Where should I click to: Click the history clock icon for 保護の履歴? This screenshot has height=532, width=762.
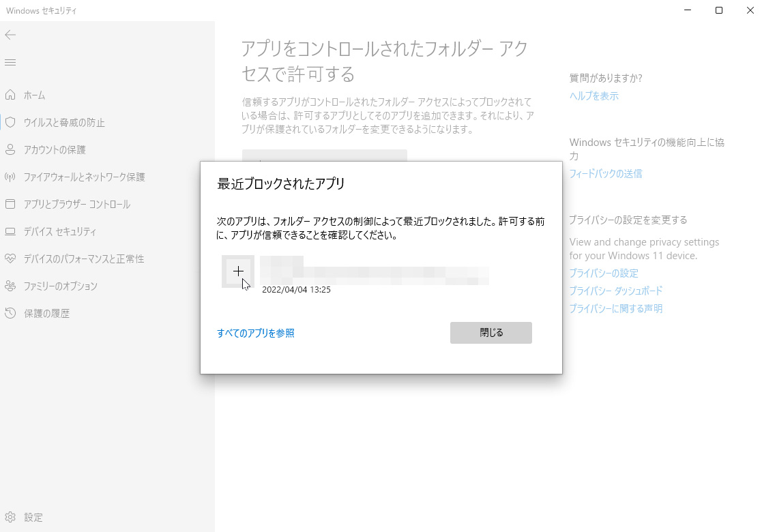click(10, 313)
